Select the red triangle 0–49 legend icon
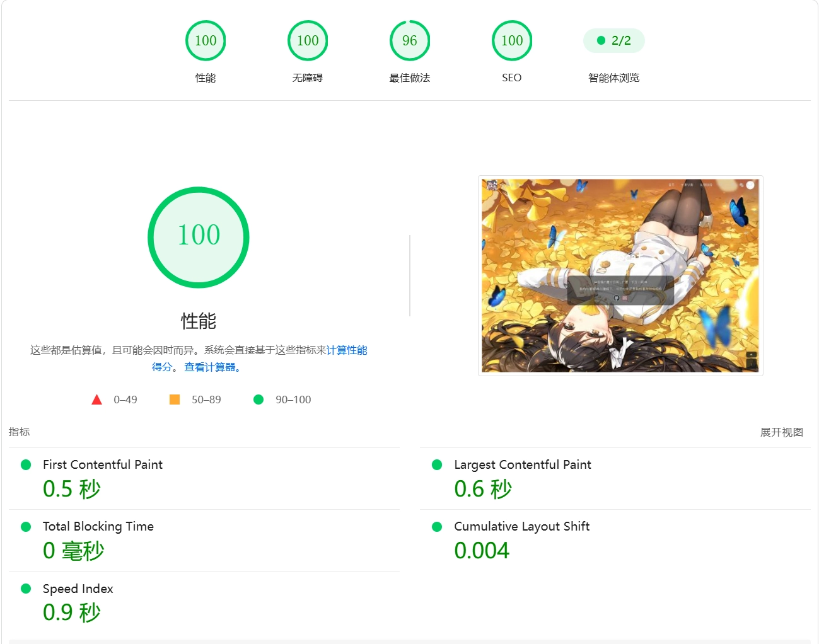819x644 pixels. [96, 400]
